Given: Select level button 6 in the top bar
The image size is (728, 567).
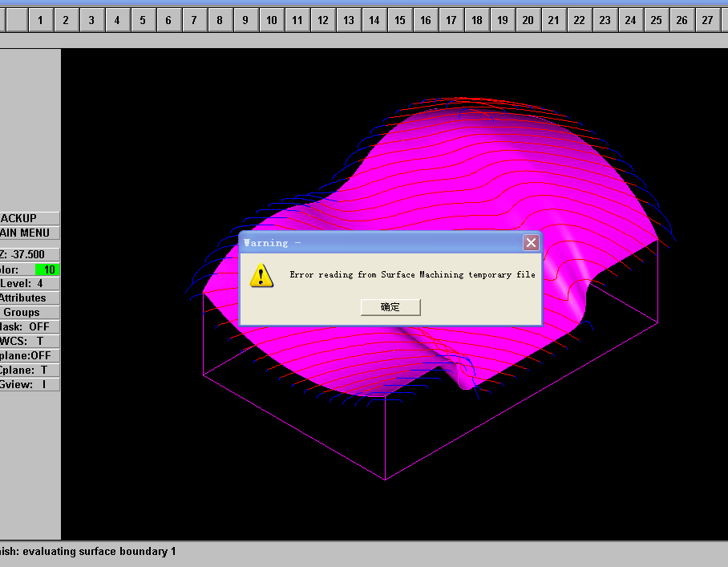Looking at the screenshot, I should [x=168, y=20].
